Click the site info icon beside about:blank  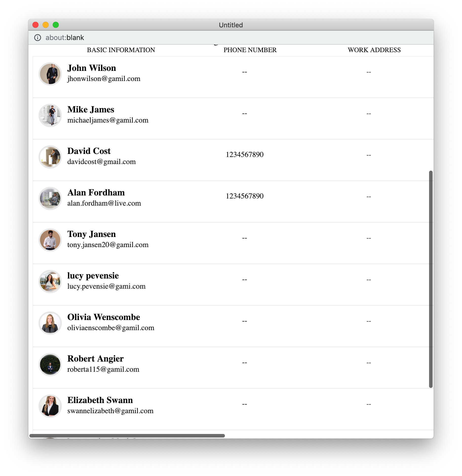pos(37,38)
